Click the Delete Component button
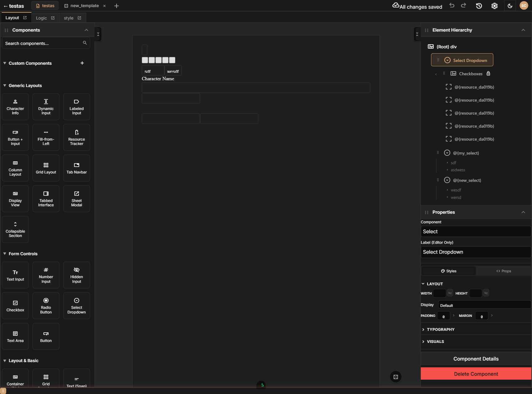Screen dimensions: 532x394 click(476, 374)
